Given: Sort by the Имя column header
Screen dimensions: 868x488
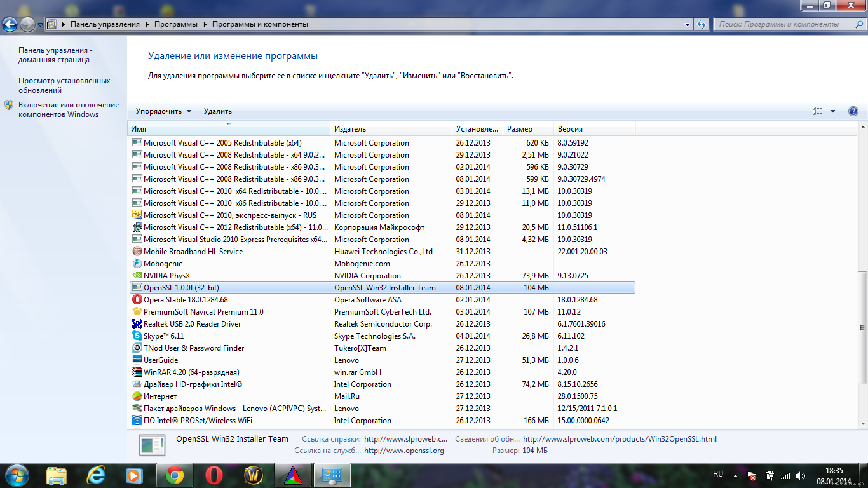Looking at the screenshot, I should pos(229,129).
